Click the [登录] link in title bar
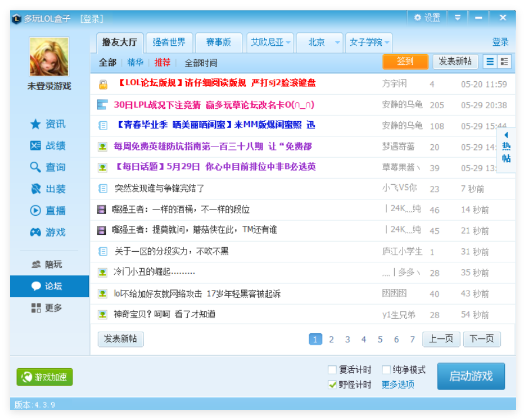526x420 pixels. point(92,19)
